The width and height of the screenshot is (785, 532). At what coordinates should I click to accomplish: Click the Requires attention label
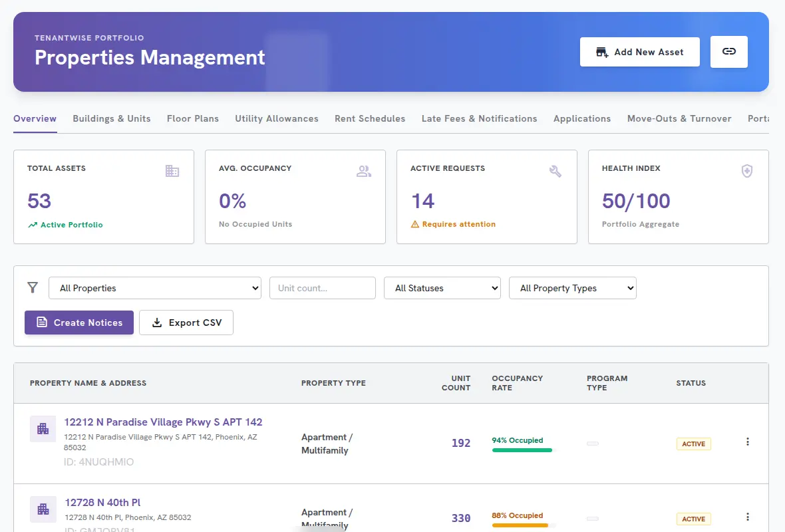tap(458, 224)
